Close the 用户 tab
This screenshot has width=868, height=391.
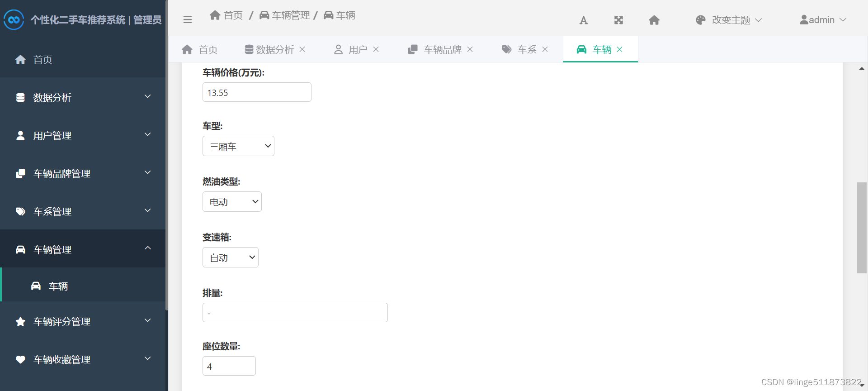(376, 49)
